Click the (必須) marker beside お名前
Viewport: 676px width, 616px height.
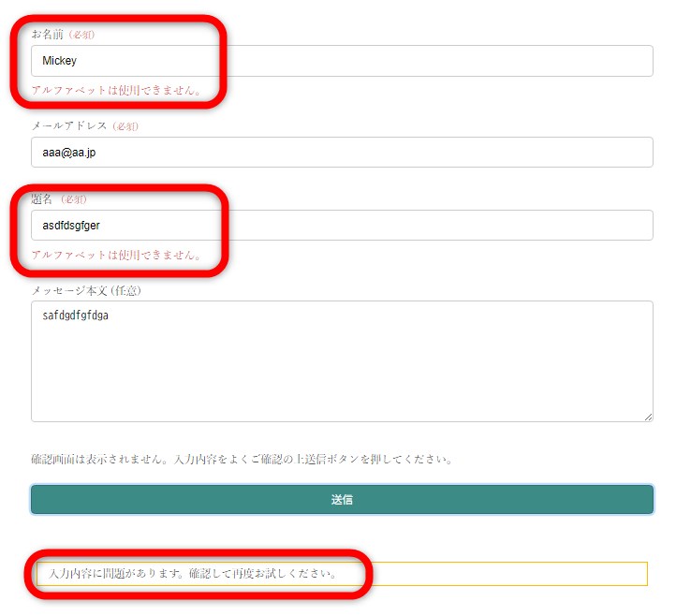pos(81,35)
